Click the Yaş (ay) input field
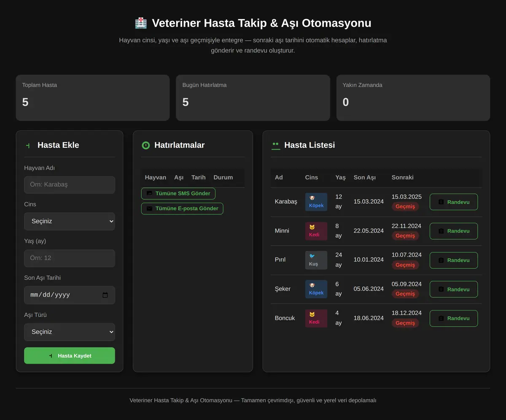The image size is (506, 420). (x=70, y=258)
